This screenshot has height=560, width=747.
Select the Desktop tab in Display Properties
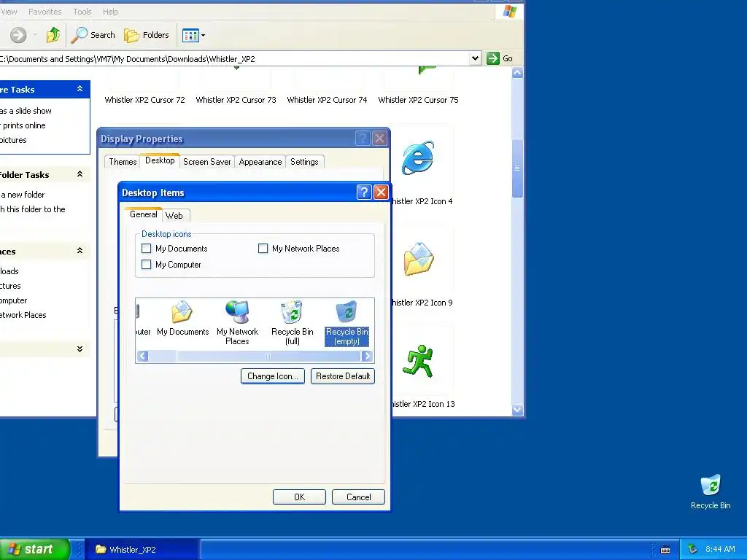click(160, 160)
